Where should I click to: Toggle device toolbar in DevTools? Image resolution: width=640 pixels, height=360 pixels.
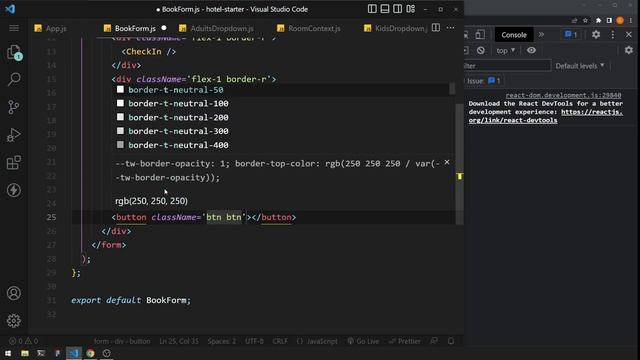coord(480,35)
